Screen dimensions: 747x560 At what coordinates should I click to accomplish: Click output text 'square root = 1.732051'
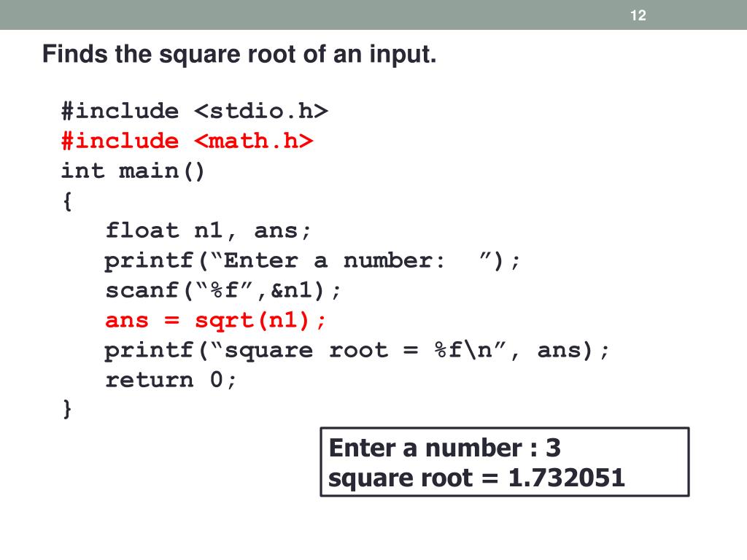click(476, 478)
